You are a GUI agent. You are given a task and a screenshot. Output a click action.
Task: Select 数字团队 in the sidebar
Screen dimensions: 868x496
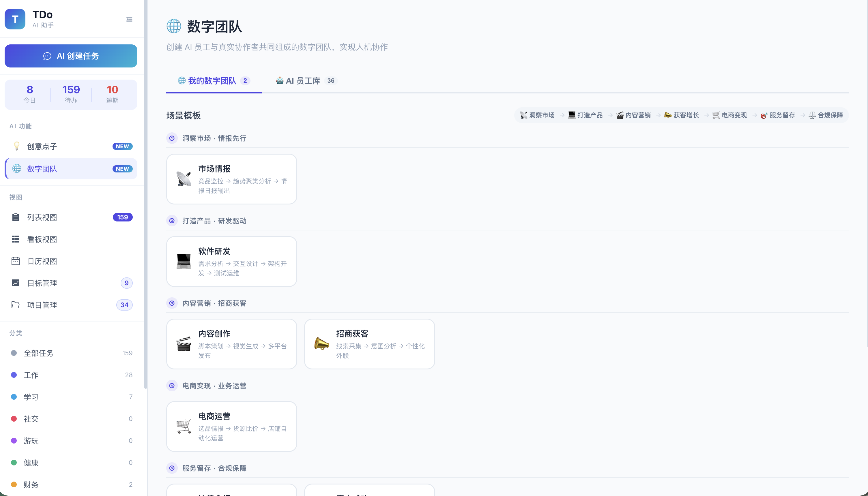click(71, 169)
